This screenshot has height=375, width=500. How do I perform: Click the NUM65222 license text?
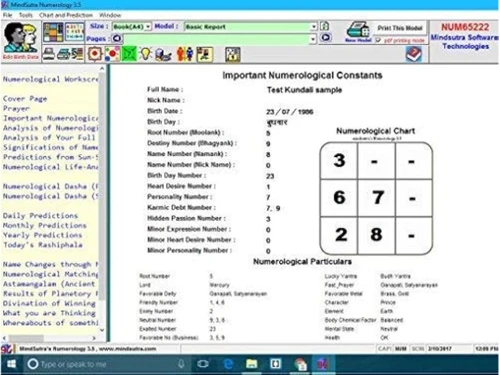[465, 27]
